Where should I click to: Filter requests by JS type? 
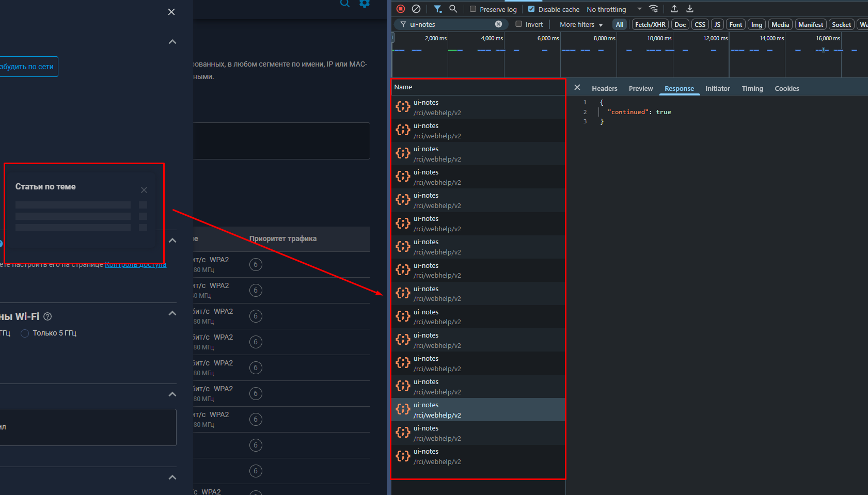(717, 24)
